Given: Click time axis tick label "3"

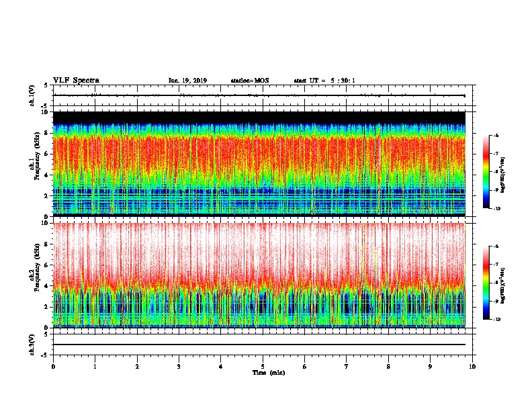Looking at the screenshot, I should tap(179, 367).
